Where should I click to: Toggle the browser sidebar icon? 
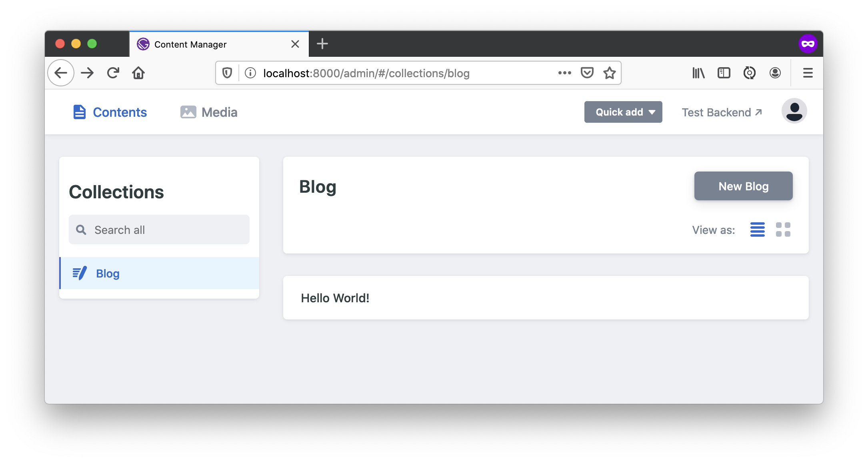724,73
